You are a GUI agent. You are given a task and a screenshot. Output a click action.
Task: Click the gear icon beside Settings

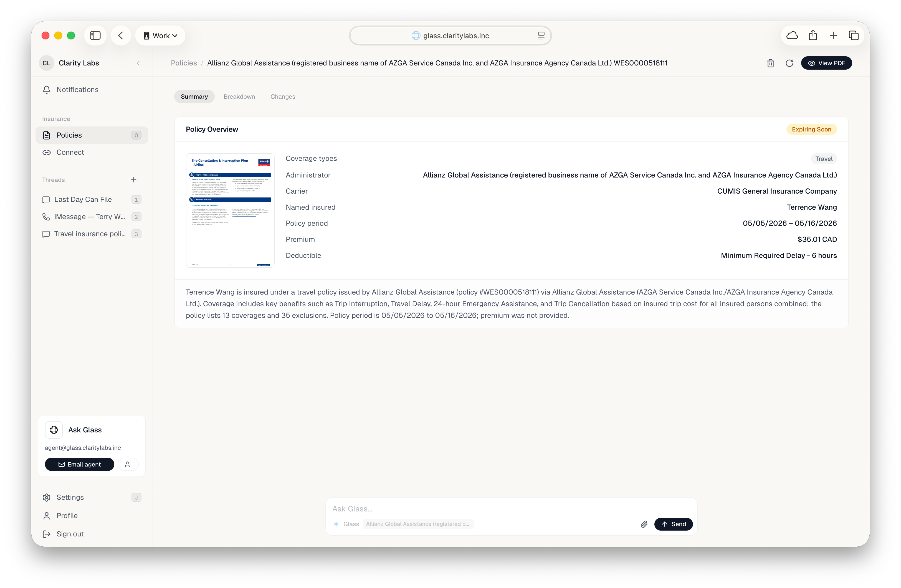[47, 497]
